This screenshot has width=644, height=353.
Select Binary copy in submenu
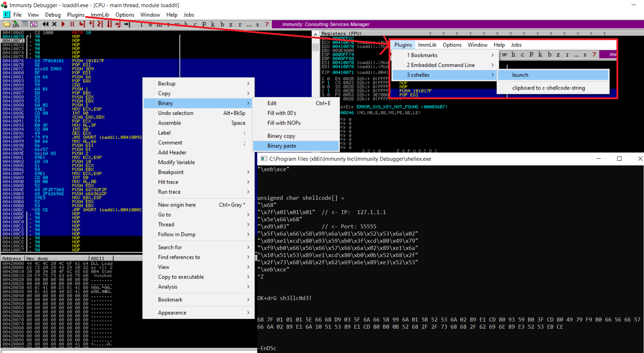coord(296,136)
